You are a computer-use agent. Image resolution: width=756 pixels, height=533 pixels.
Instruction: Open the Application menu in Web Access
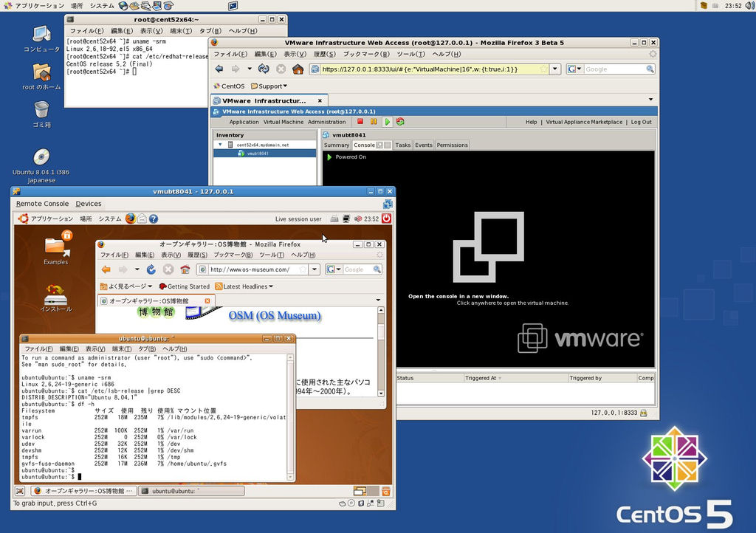coord(244,122)
